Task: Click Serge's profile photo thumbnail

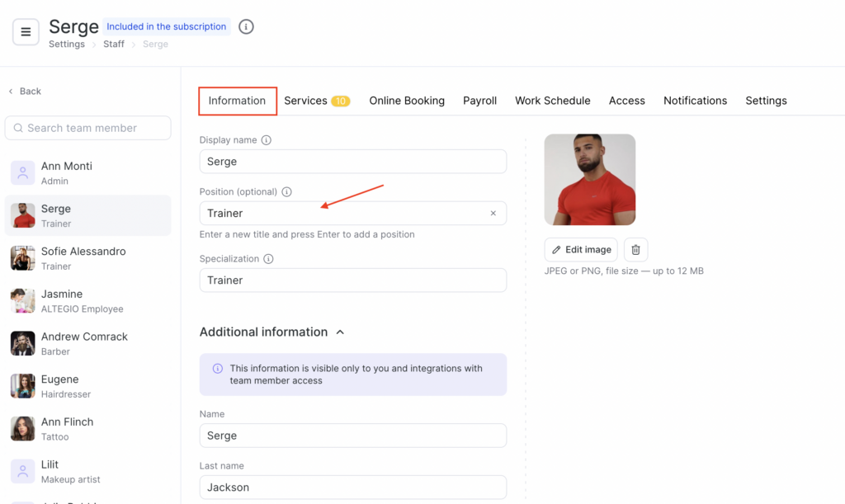Action: (589, 180)
